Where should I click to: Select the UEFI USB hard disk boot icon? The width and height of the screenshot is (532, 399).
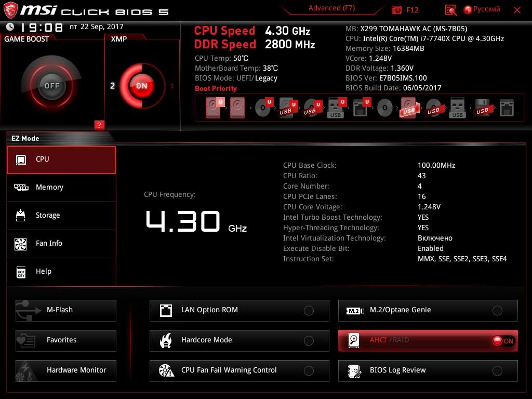pyautogui.click(x=288, y=108)
